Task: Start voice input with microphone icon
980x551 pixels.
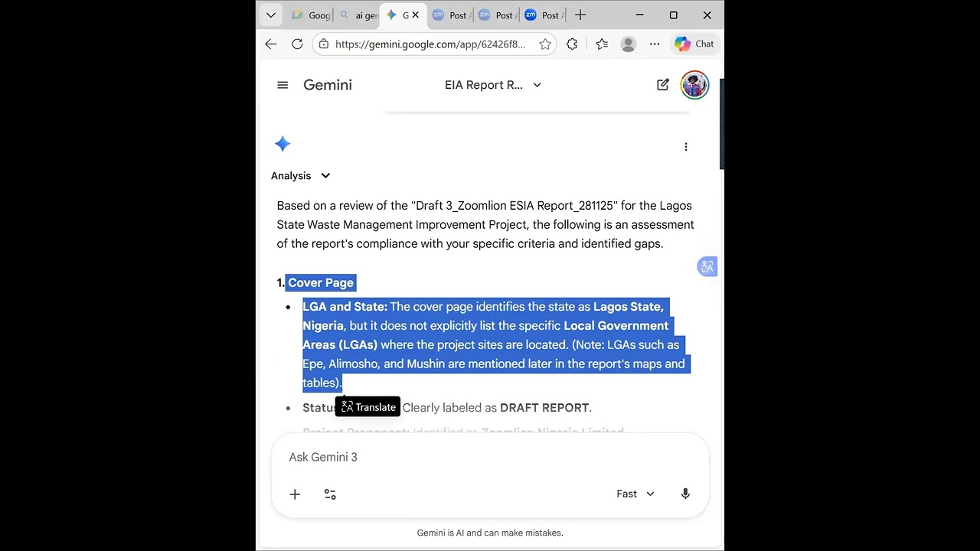Action: click(685, 494)
